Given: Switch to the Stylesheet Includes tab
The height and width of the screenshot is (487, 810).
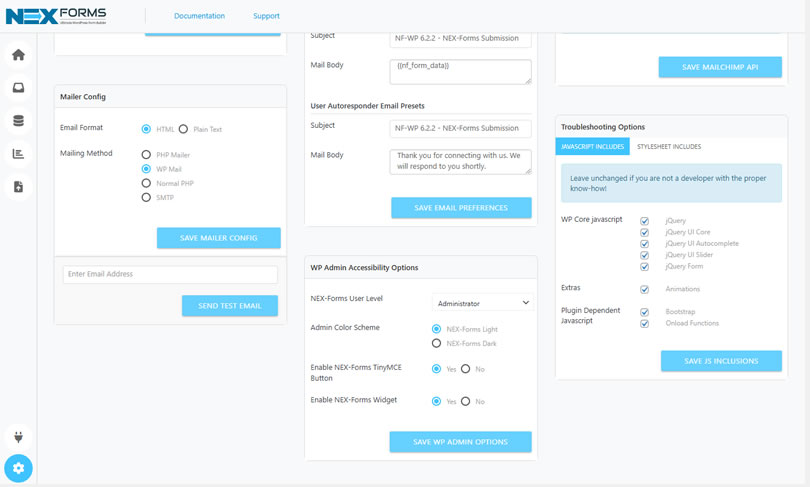Looking at the screenshot, I should 669,147.
